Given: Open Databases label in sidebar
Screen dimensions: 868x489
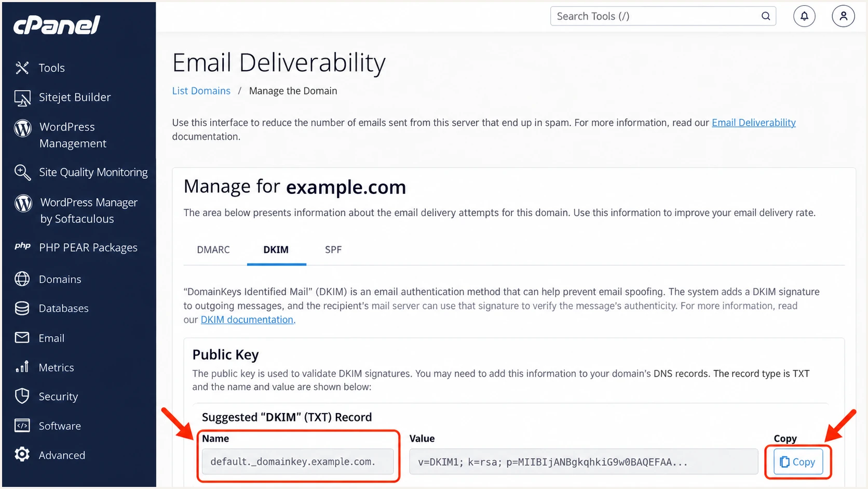Looking at the screenshot, I should coord(64,309).
